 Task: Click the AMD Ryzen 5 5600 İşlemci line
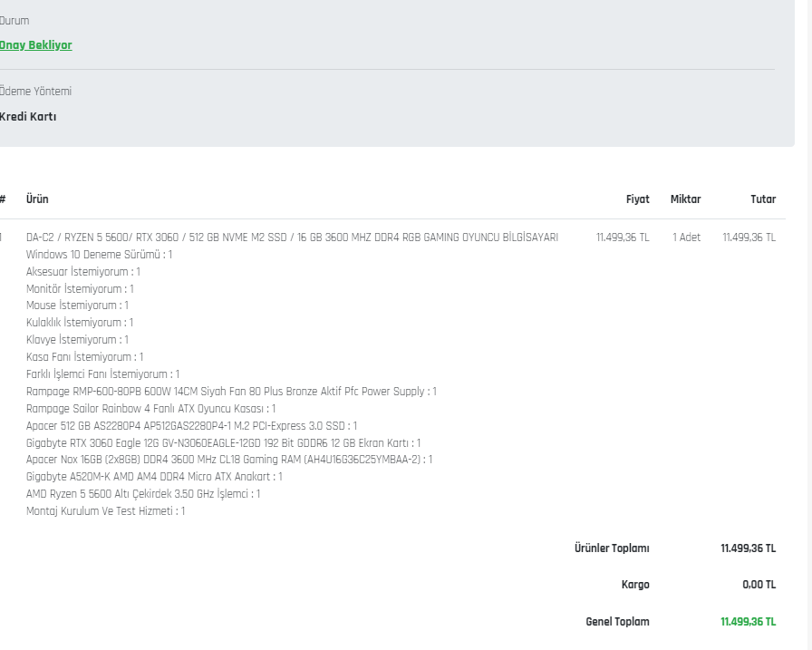(x=143, y=494)
